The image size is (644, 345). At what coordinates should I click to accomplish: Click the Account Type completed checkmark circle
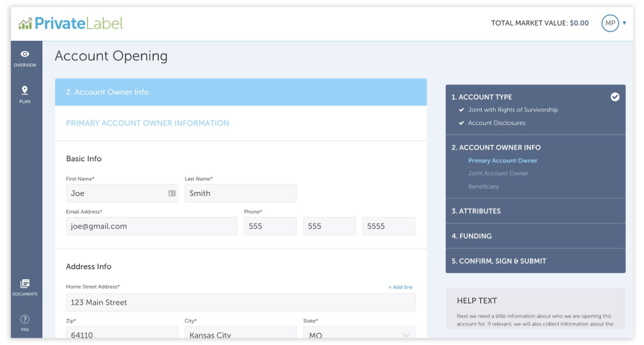click(615, 97)
